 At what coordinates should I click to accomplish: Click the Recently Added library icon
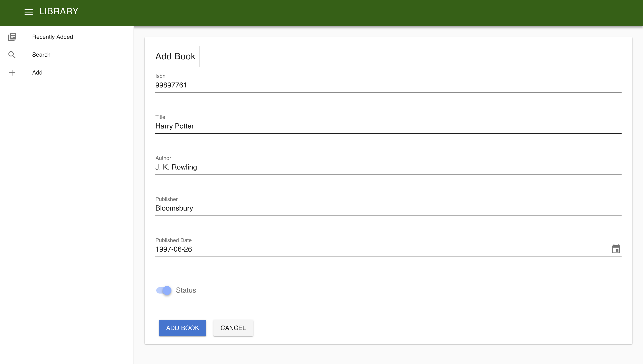click(x=12, y=37)
